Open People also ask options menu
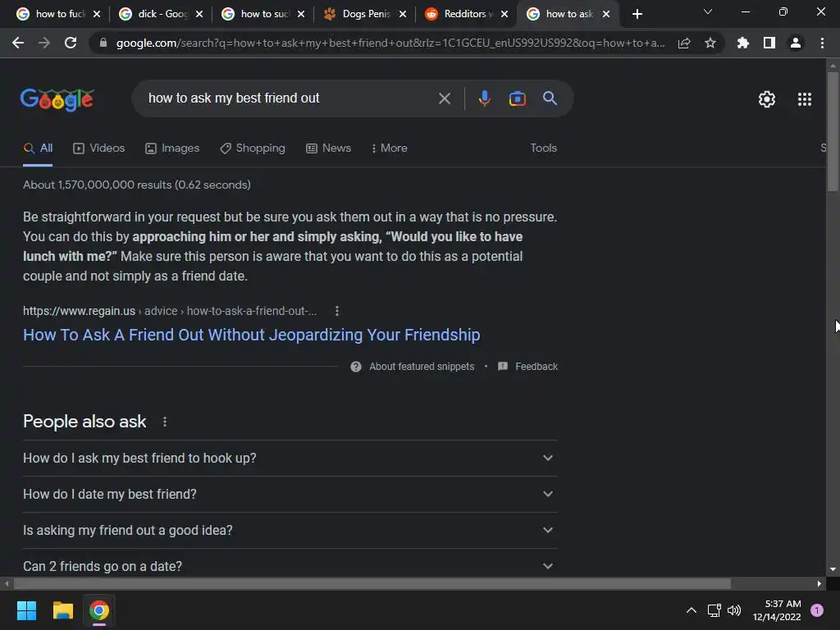840x630 pixels. [x=164, y=422]
